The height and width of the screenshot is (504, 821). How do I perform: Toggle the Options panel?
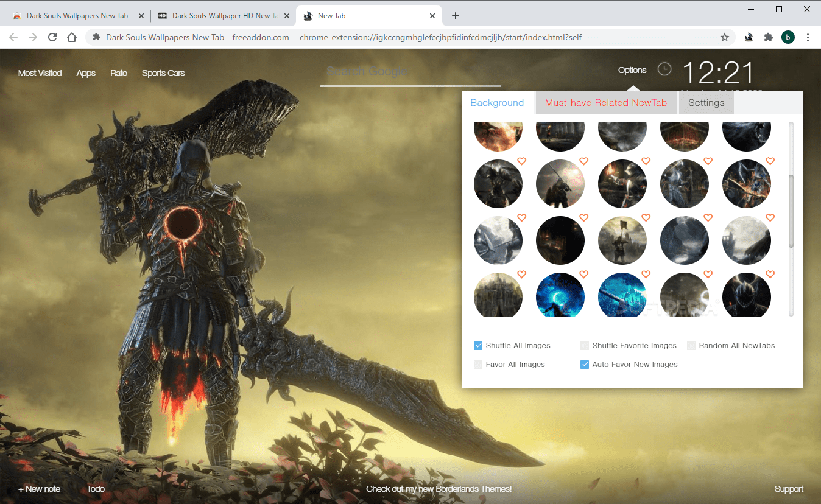(x=632, y=70)
